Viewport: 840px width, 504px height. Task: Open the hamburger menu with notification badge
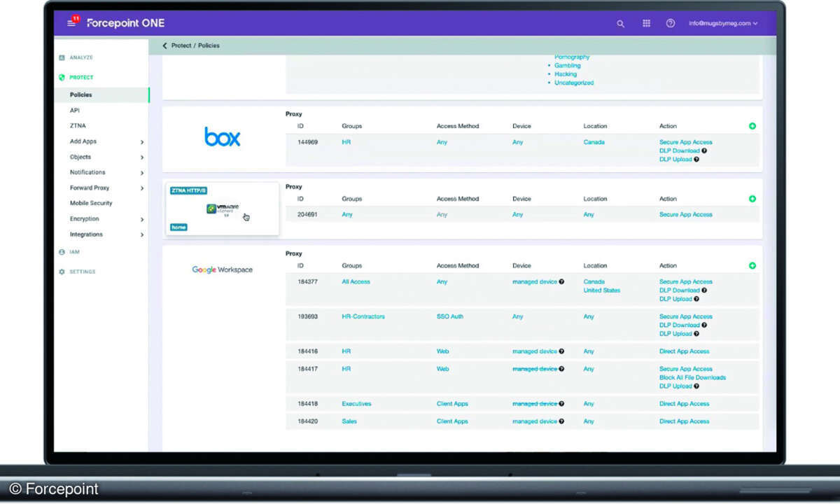(x=71, y=23)
